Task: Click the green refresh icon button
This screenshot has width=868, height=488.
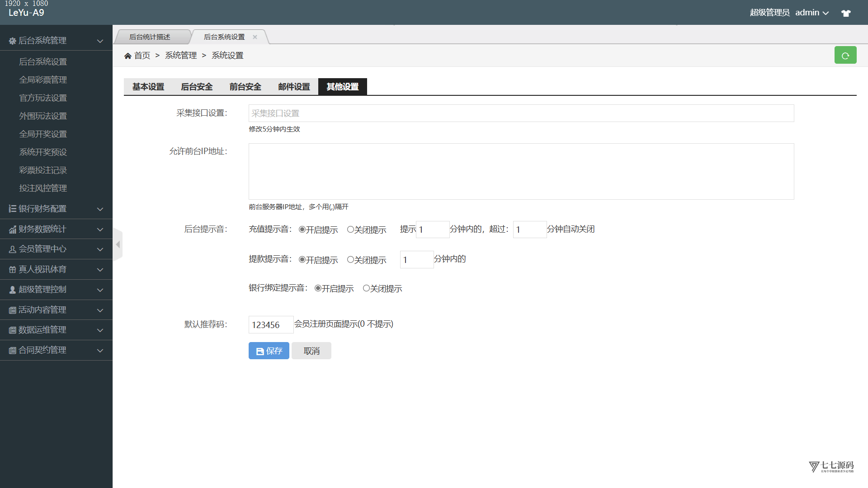Action: (x=845, y=56)
